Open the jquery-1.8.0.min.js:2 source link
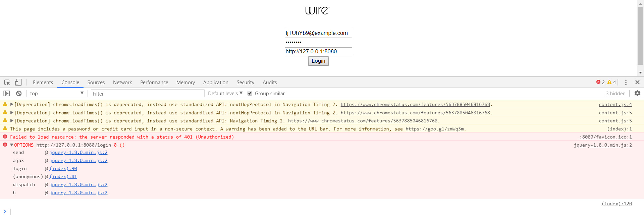644x216 pixels. coord(603,145)
